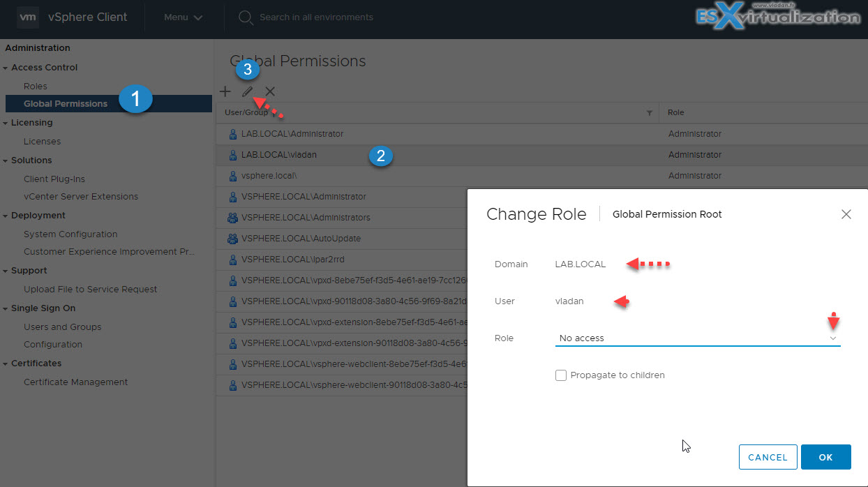Open Users and Groups page

coord(63,327)
